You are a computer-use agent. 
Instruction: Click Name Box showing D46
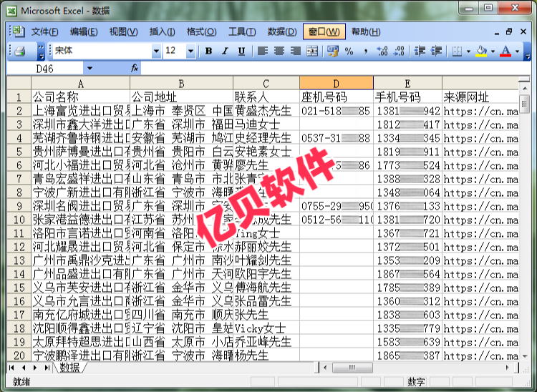tap(45, 69)
